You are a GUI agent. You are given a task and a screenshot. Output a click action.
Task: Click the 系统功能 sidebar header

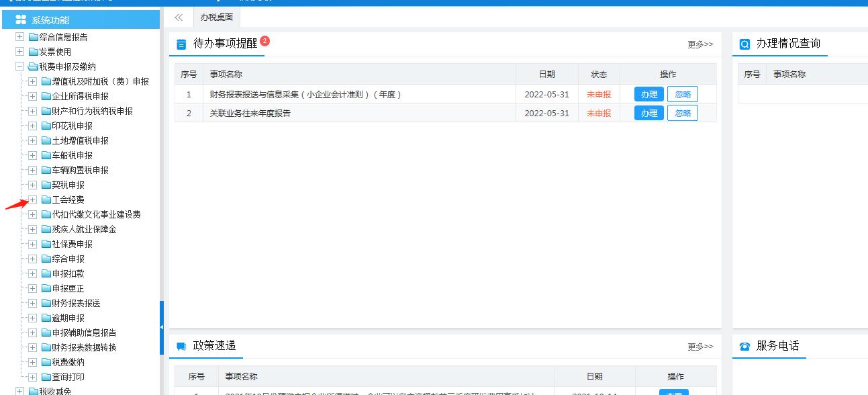(x=50, y=19)
